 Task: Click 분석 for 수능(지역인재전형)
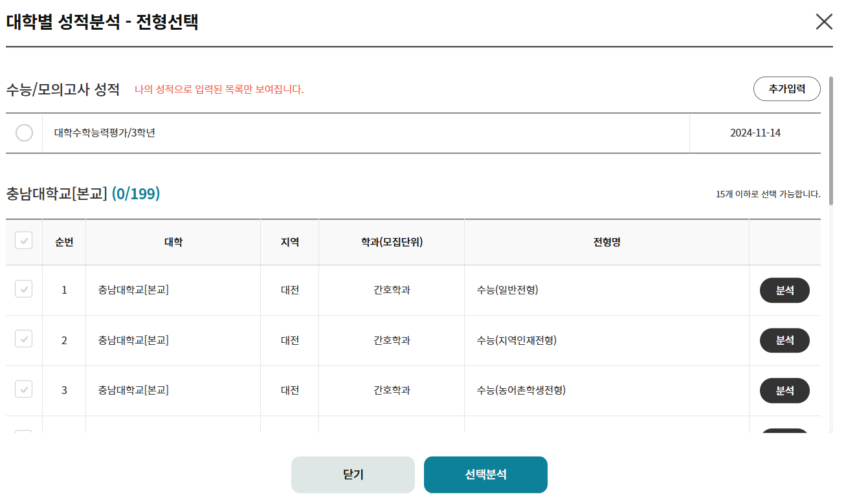(785, 340)
